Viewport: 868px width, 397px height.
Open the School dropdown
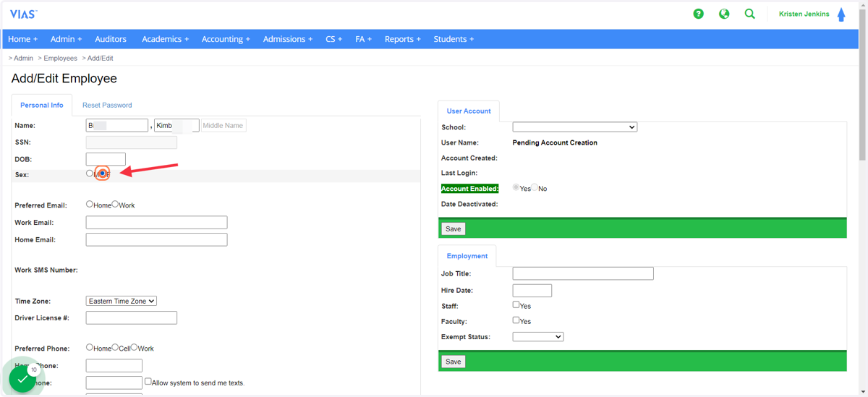point(575,127)
